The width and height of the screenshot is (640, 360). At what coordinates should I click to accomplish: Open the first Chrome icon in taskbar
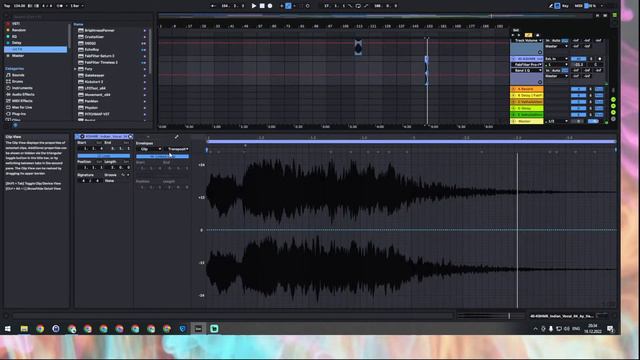(40, 329)
